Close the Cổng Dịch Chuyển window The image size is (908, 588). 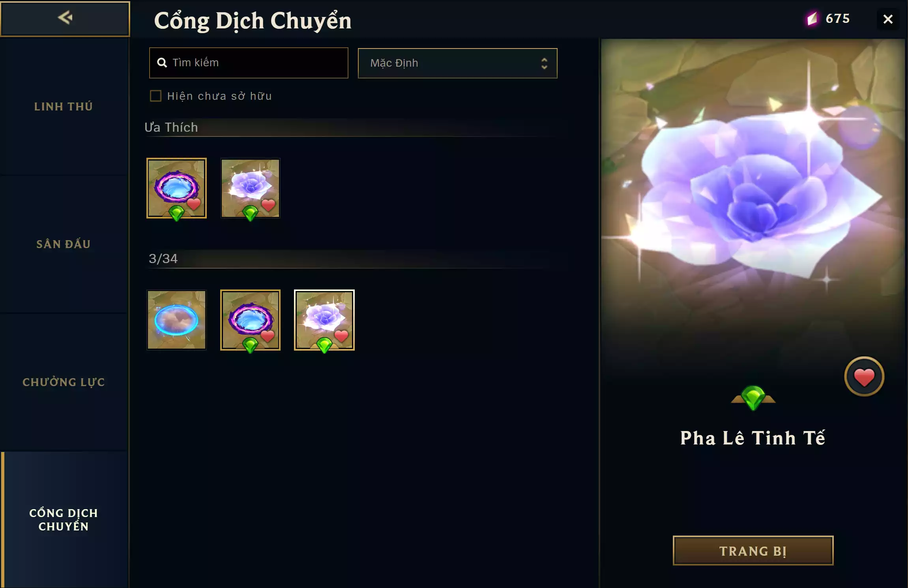click(x=888, y=19)
